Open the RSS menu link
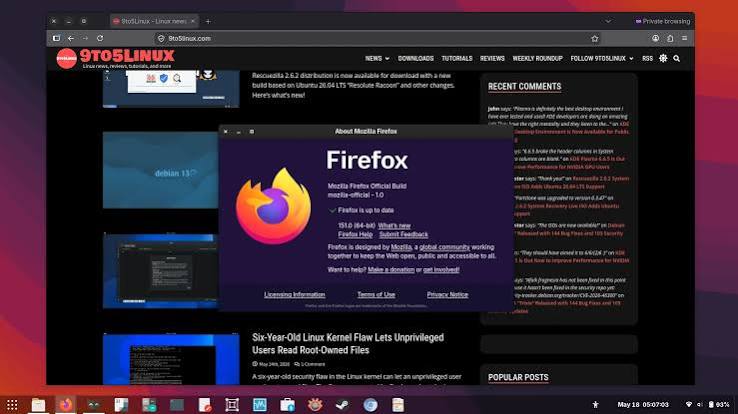 [x=648, y=58]
